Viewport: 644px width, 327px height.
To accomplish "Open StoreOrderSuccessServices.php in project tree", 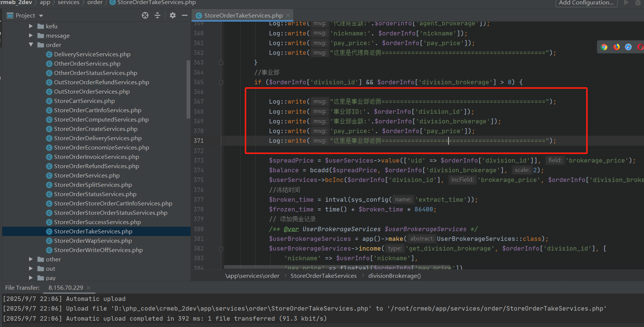I will 97,222.
